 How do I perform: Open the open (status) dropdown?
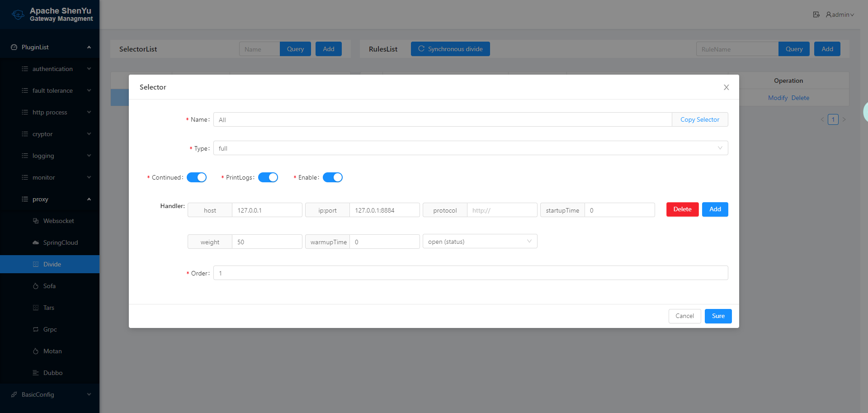point(480,241)
